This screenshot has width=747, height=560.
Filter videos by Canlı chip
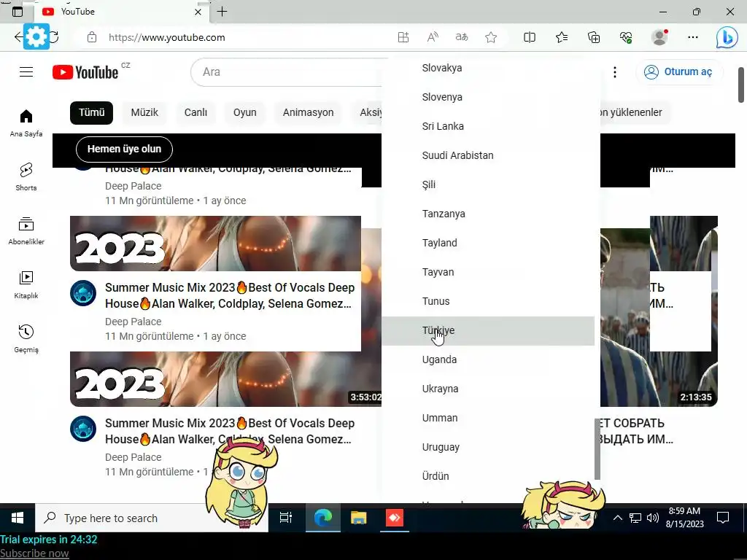point(196,112)
